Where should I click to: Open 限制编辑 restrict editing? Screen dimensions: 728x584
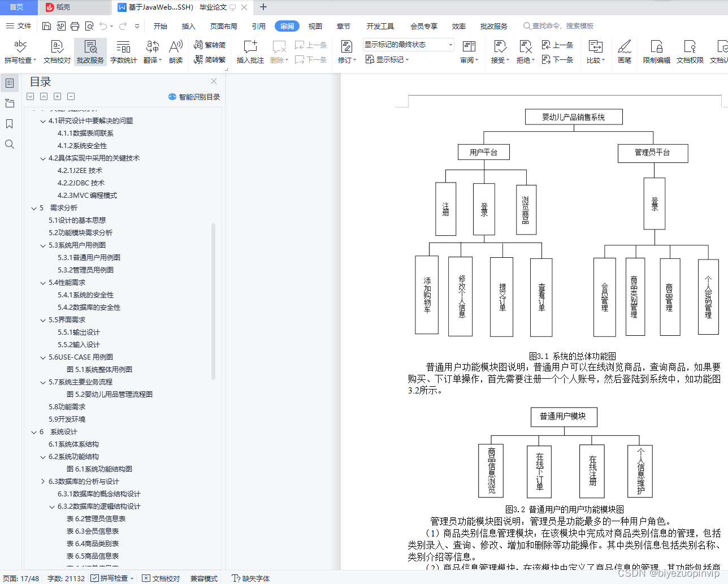pyautogui.click(x=657, y=51)
